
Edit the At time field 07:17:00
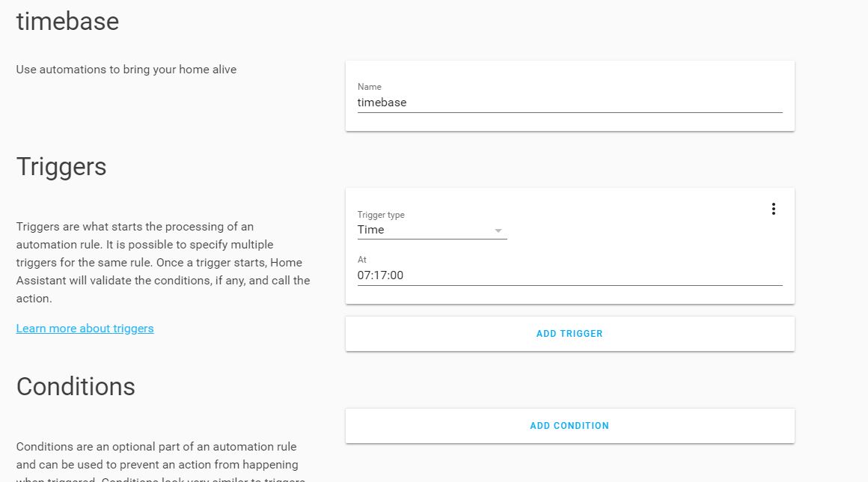coord(569,275)
